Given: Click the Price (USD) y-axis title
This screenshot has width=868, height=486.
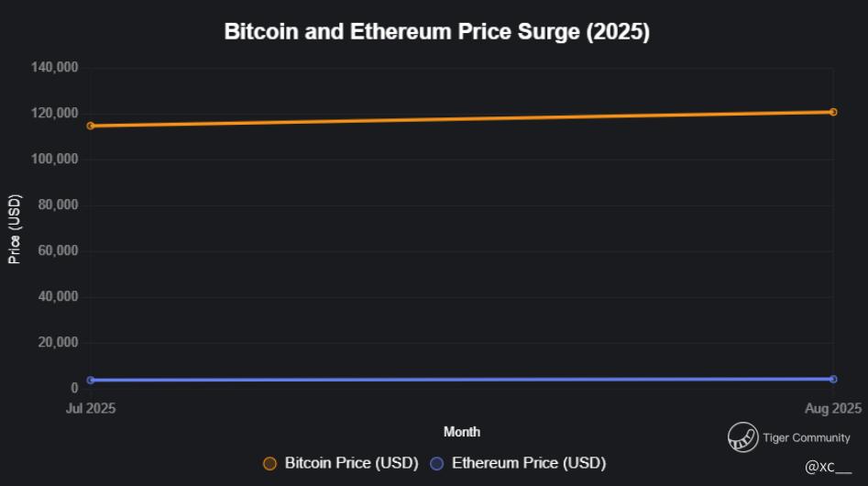Looking at the screenshot, I should click(15, 228).
